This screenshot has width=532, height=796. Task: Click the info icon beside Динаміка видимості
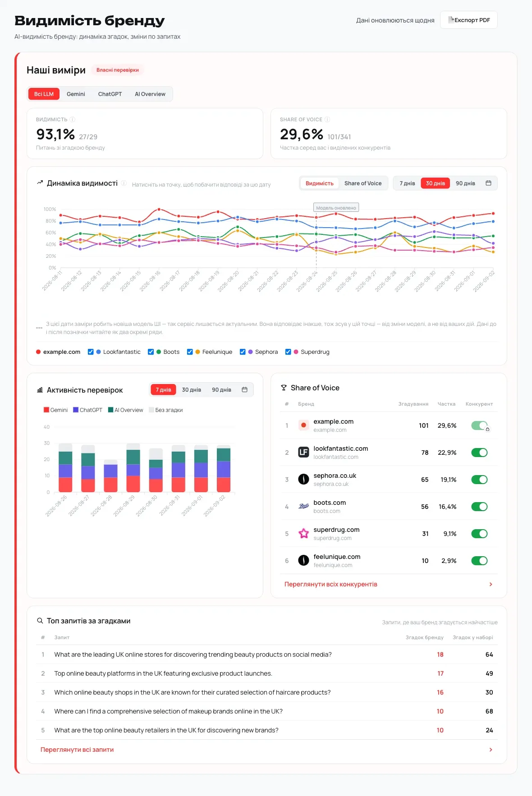pos(124,183)
